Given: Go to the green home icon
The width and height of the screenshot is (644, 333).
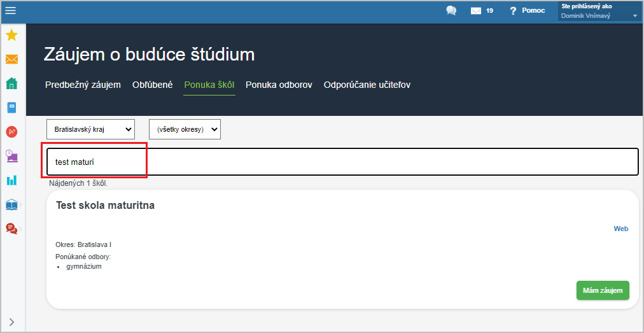Looking at the screenshot, I should click(11, 83).
